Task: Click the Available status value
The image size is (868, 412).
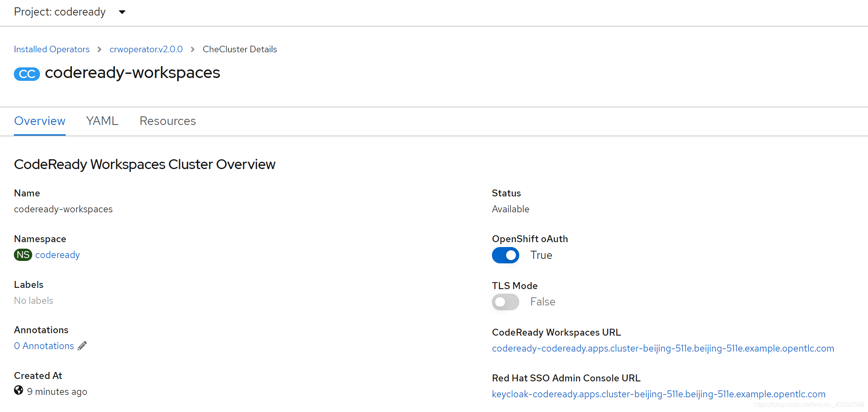Action: point(510,209)
